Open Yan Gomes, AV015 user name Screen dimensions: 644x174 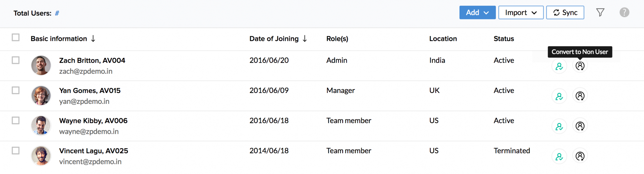tap(90, 91)
